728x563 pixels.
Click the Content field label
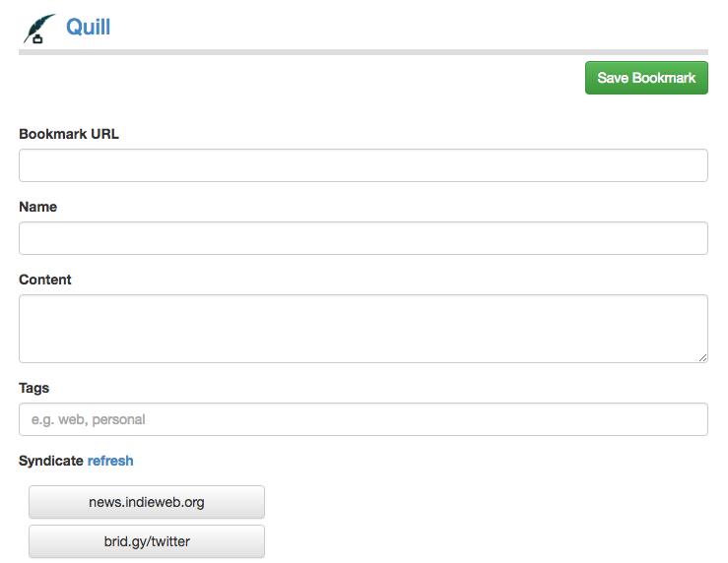pos(45,280)
